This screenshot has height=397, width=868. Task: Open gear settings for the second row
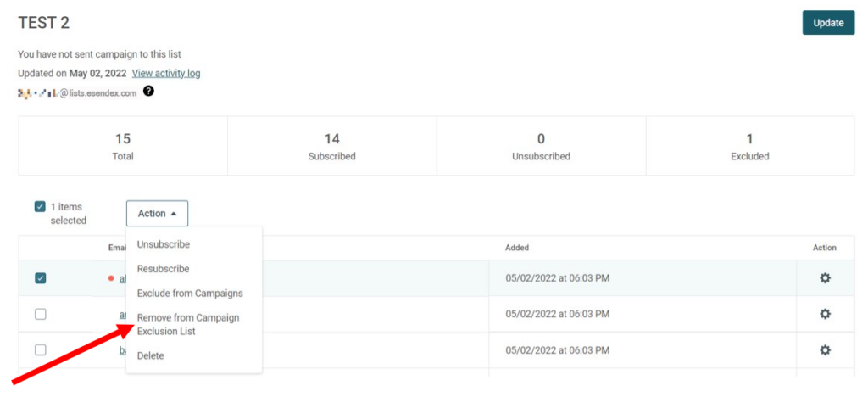(825, 314)
